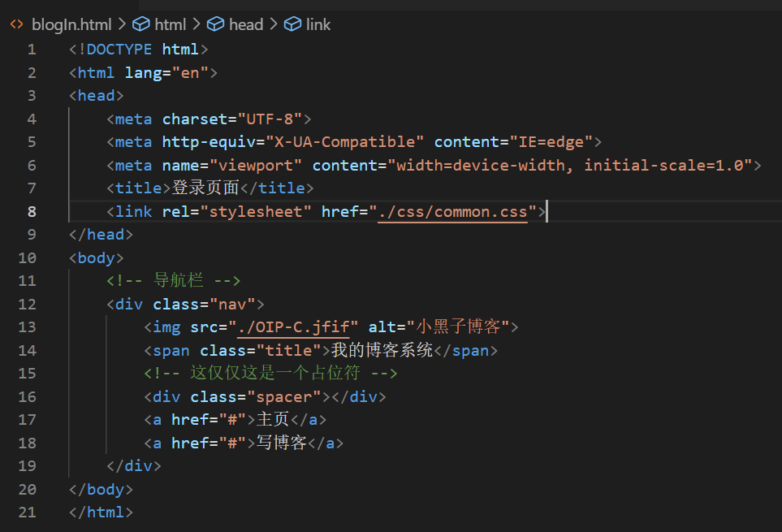The image size is (782, 532).
Task: Click line number 12 in gutter
Action: [x=27, y=304]
